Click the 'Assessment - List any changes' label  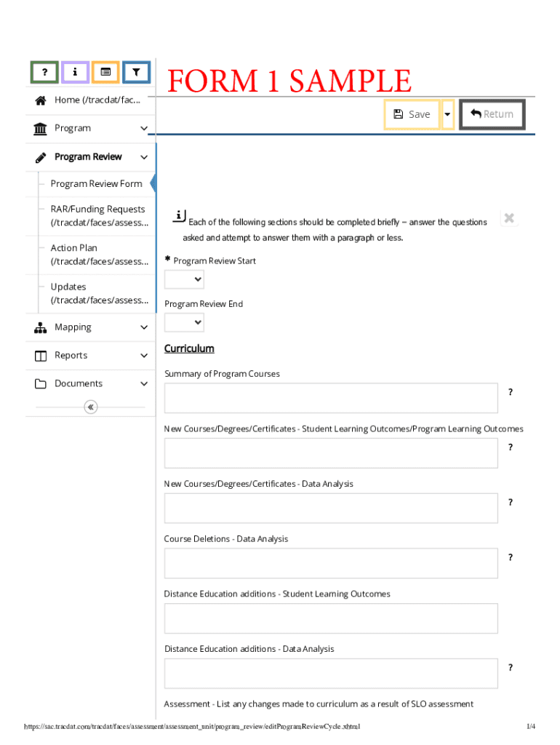click(319, 704)
